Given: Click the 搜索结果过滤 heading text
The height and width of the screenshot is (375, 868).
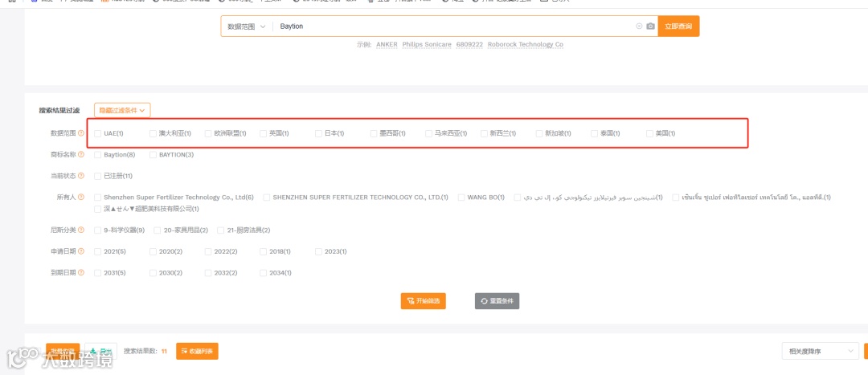Looking at the screenshot, I should pyautogui.click(x=59, y=110).
